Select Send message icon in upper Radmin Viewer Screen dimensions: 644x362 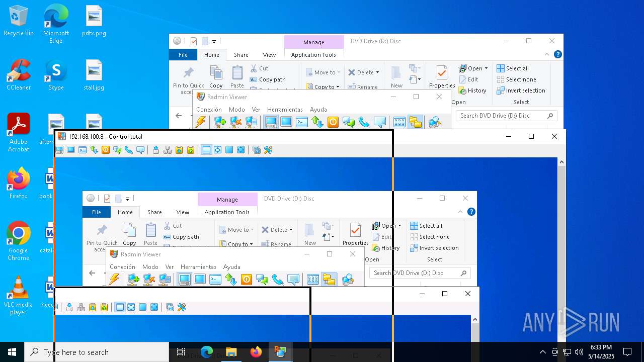pos(380,122)
